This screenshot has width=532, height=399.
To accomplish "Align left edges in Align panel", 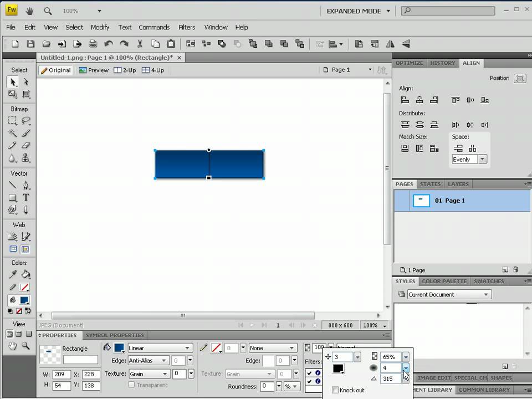I will click(405, 100).
